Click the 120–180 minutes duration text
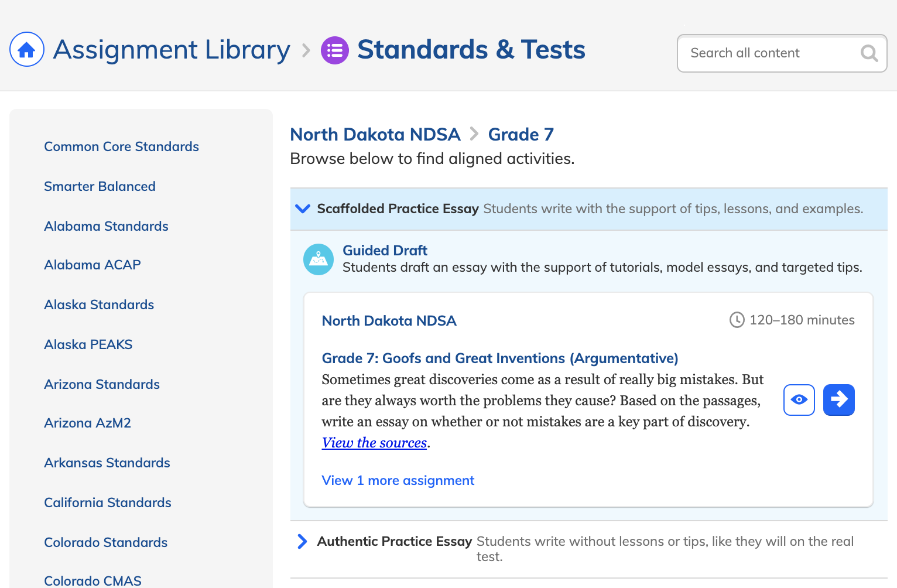The image size is (897, 588). [802, 320]
